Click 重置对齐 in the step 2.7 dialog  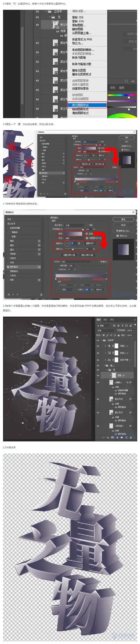pos(90,244)
